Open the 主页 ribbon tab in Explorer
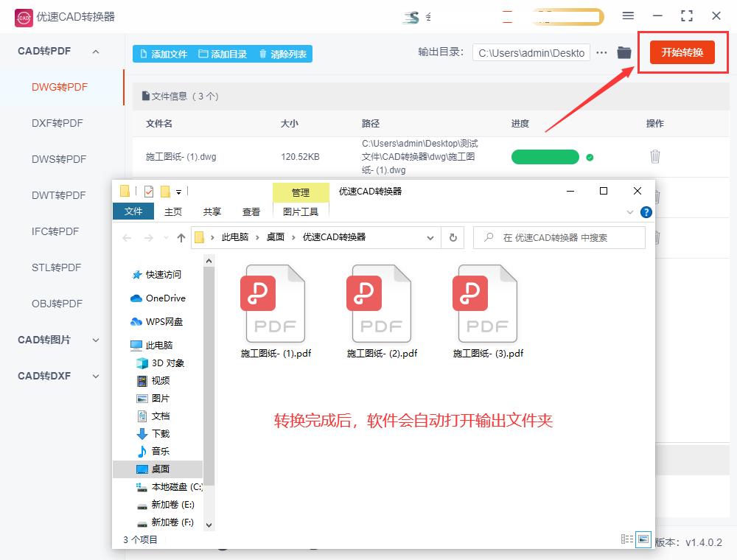 pos(173,212)
